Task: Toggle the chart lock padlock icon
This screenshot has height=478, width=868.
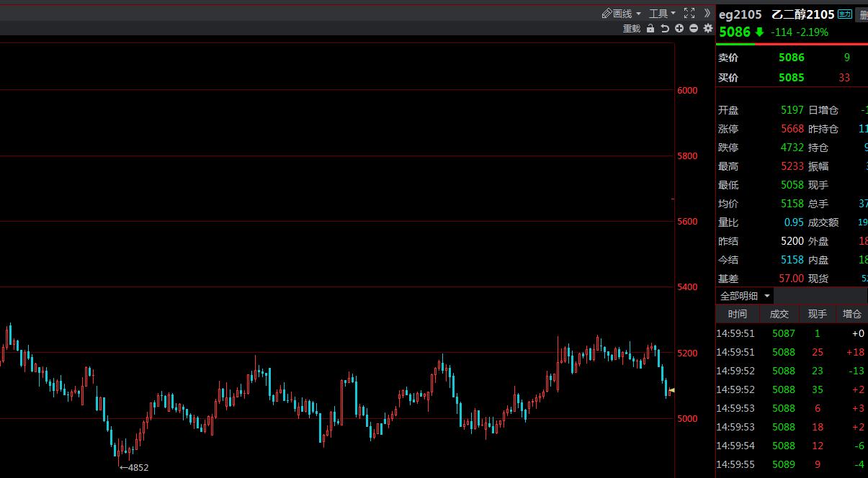Action: point(650,29)
